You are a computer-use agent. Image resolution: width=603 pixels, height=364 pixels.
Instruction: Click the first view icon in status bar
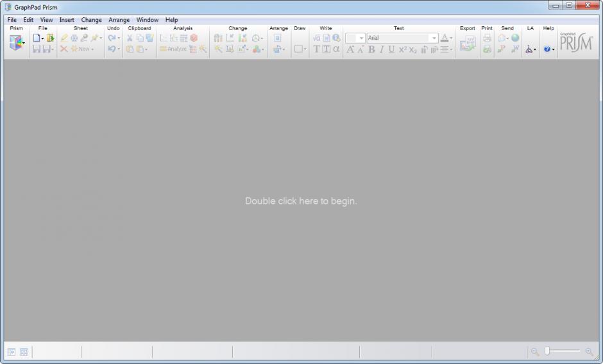pyautogui.click(x=12, y=352)
